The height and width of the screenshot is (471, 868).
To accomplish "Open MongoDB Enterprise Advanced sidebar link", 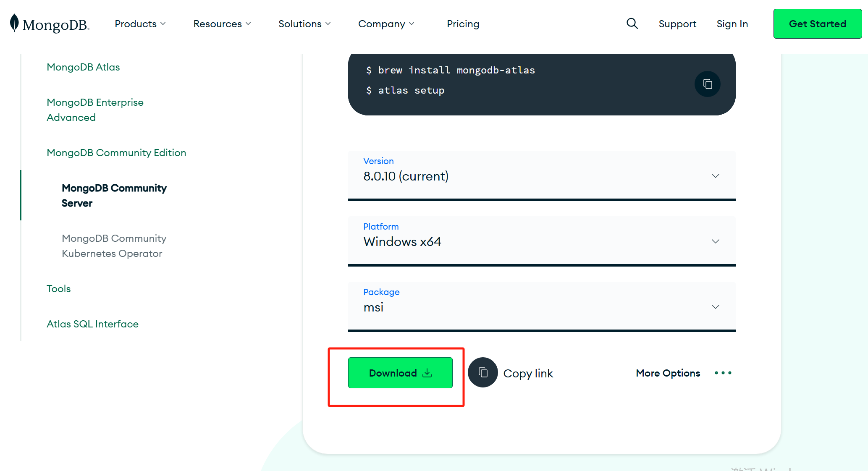I will click(95, 110).
